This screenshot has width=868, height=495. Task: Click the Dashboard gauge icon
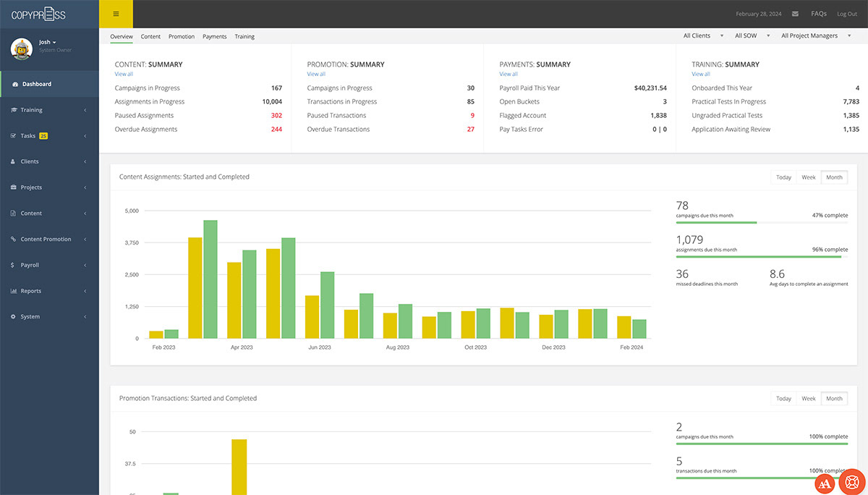click(15, 84)
